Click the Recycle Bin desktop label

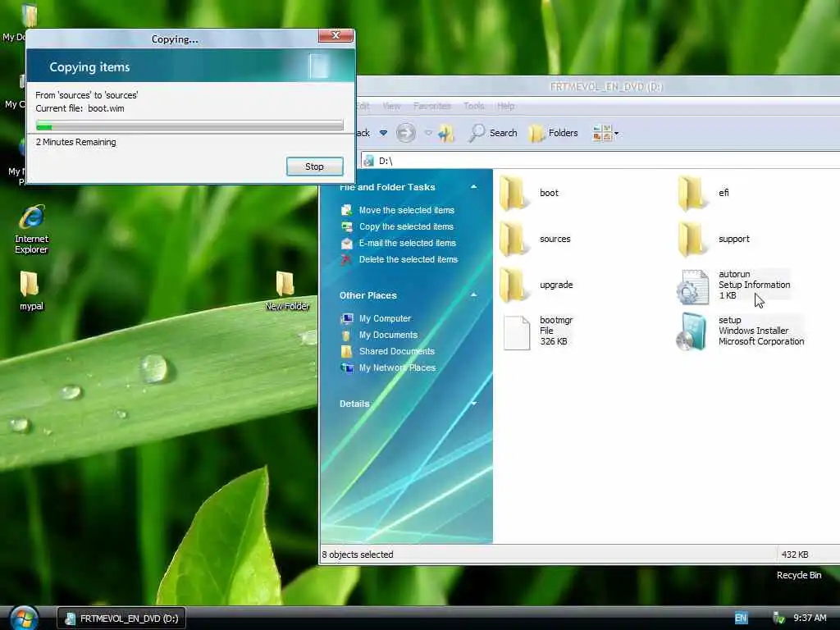(x=799, y=575)
